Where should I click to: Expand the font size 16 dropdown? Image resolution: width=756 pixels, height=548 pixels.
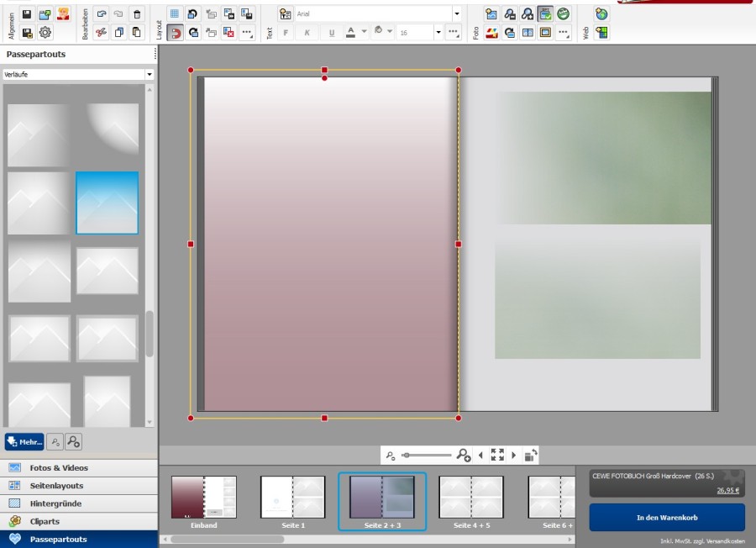point(438,33)
